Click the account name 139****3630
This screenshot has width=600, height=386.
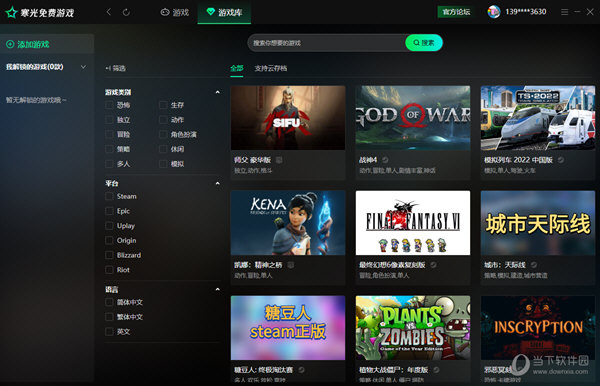526,12
